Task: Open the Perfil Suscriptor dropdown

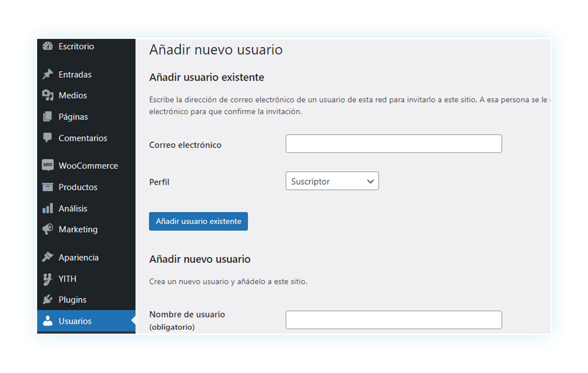Action: coord(332,181)
